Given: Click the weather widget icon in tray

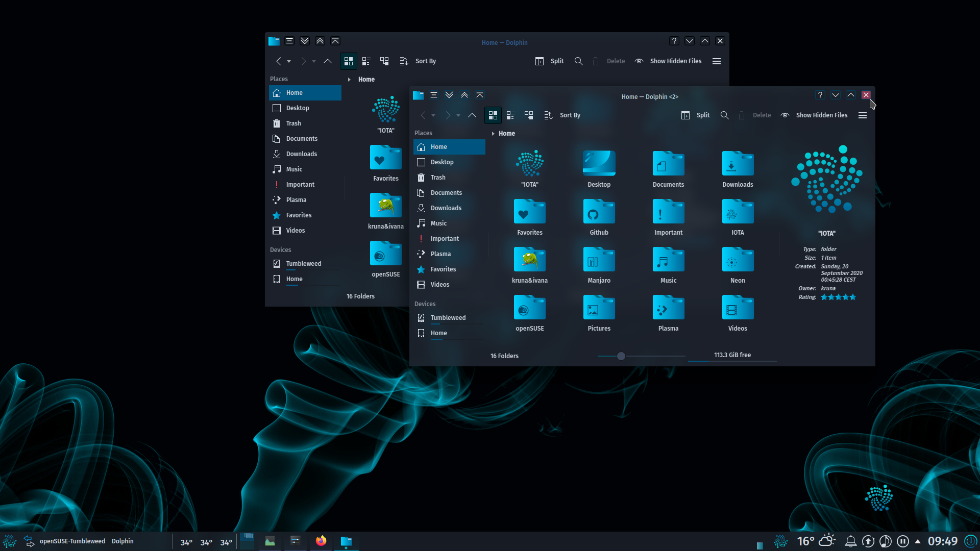Looking at the screenshot, I should (x=827, y=540).
